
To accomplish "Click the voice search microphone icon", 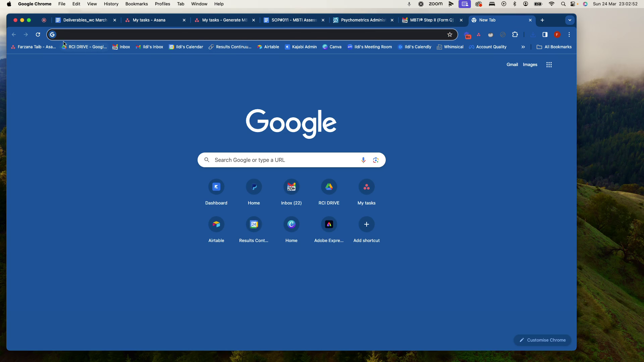I will point(363,160).
